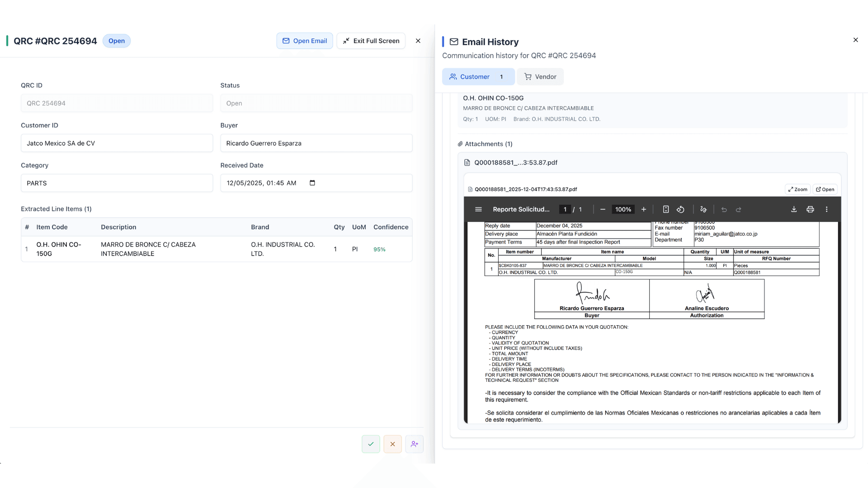Download the PDF attachment
Viewport: 868px width, 488px height.
click(x=794, y=209)
